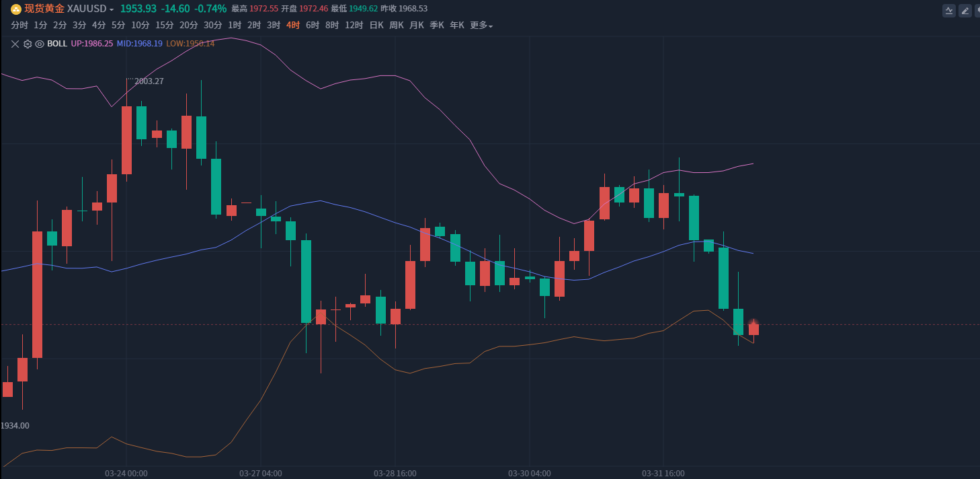Viewport: 980px width, 479px height.
Task: Switch to the 分时 timeframe
Action: pyautogui.click(x=19, y=26)
